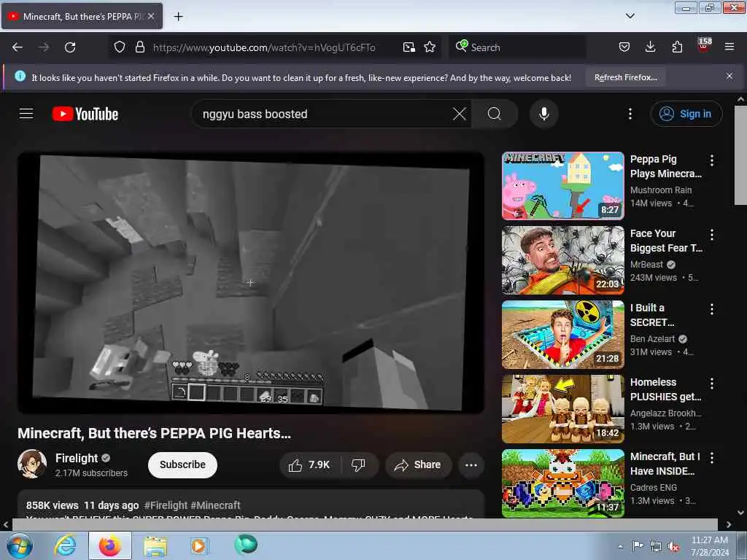The height and width of the screenshot is (560, 747).
Task: Open the network tray icon
Action: tap(656, 547)
